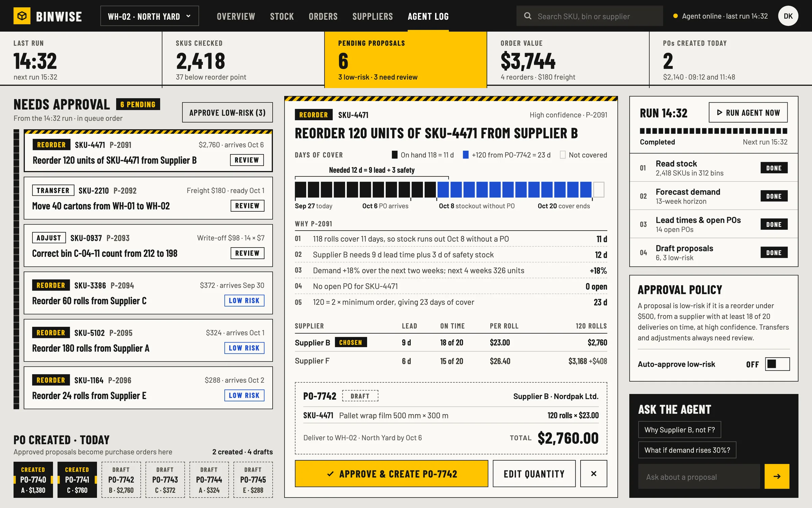
Task: Select the Supplier F row
Action: point(451,361)
